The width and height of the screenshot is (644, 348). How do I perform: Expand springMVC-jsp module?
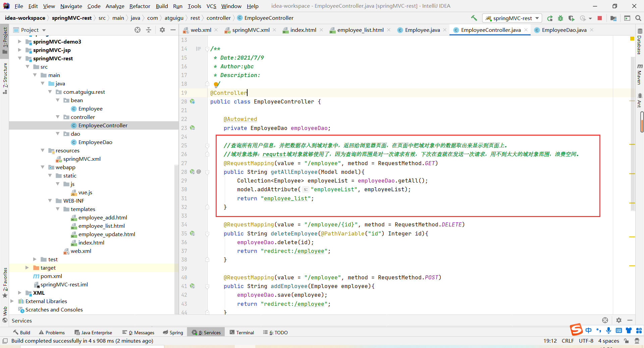(19, 50)
